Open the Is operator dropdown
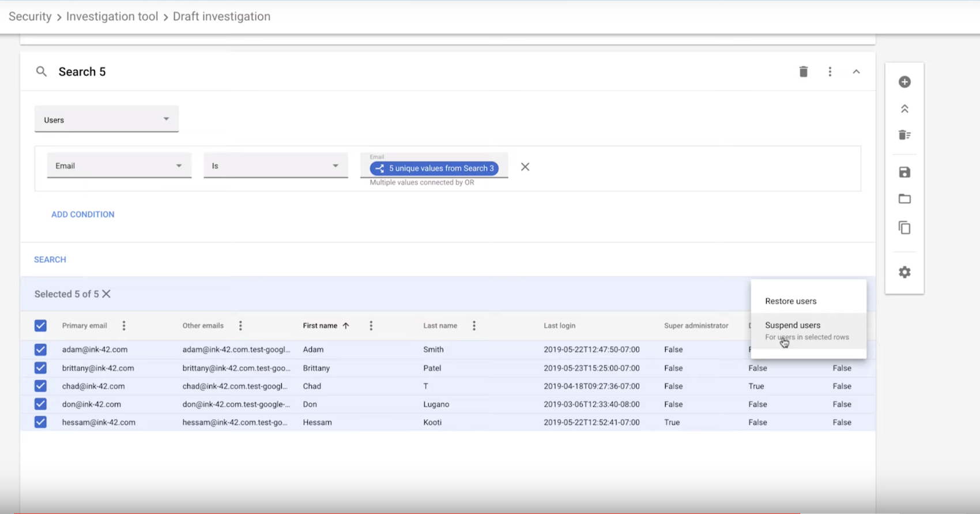This screenshot has height=514, width=980. click(x=276, y=166)
